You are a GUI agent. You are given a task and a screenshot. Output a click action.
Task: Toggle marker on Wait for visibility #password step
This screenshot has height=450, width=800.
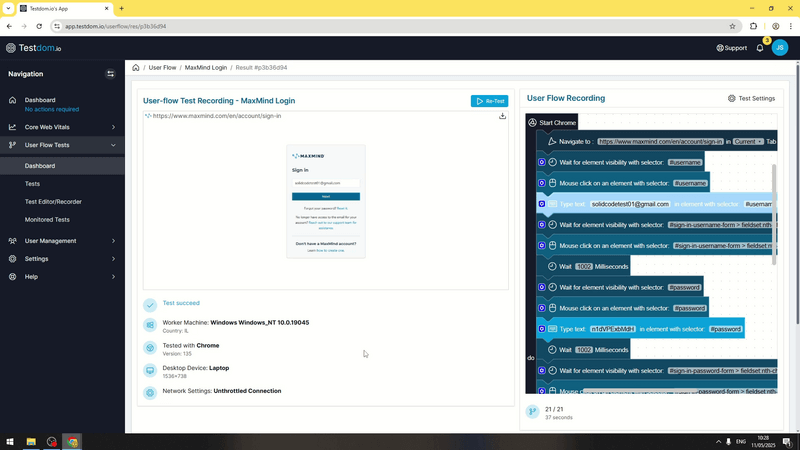click(542, 287)
